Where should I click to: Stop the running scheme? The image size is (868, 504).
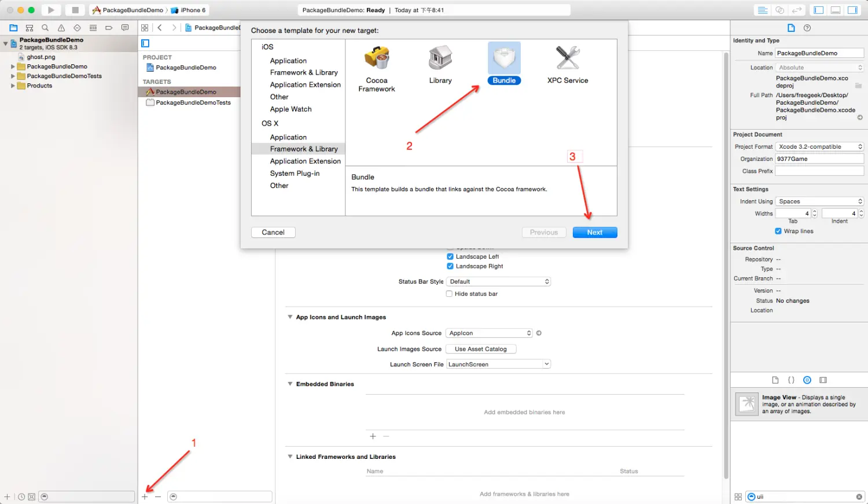(75, 10)
